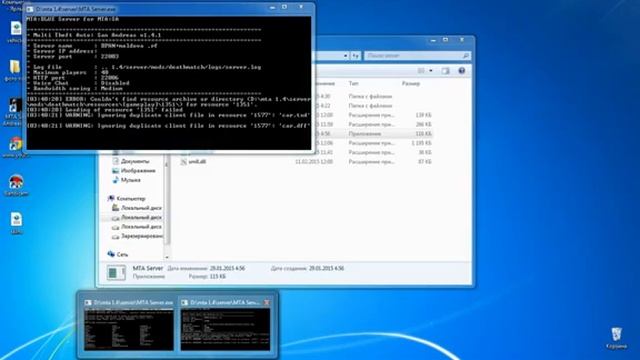The height and width of the screenshot is (360, 640).
Task: Click the Компьютер icon in navigation pane
Action: (111, 198)
